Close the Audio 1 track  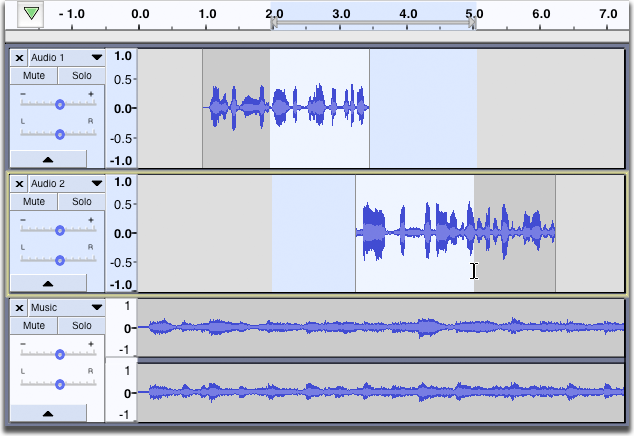point(19,58)
